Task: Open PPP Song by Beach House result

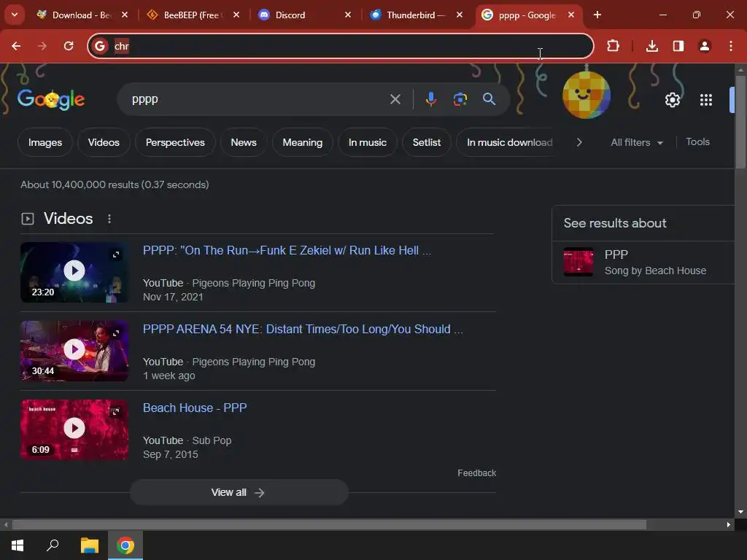Action: pyautogui.click(x=643, y=262)
